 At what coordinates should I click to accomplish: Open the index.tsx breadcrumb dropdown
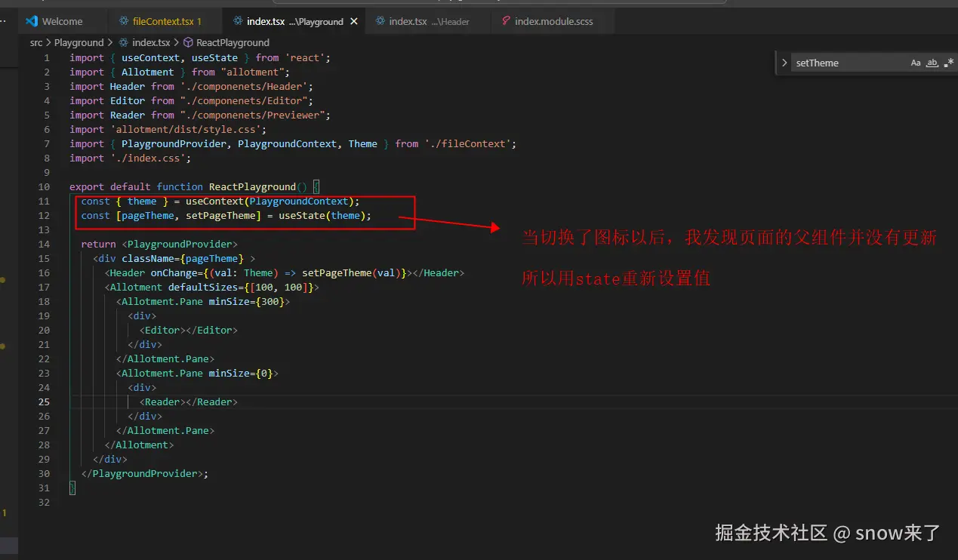pyautogui.click(x=151, y=43)
